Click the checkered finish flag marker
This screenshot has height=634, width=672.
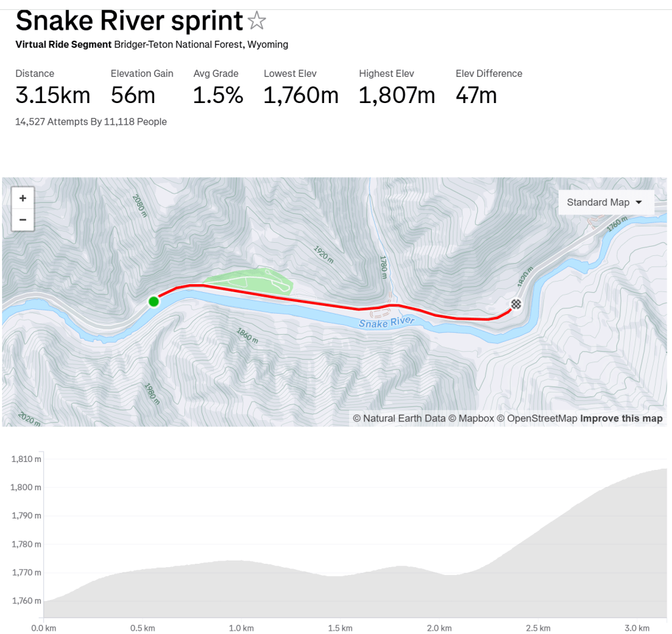click(x=516, y=303)
